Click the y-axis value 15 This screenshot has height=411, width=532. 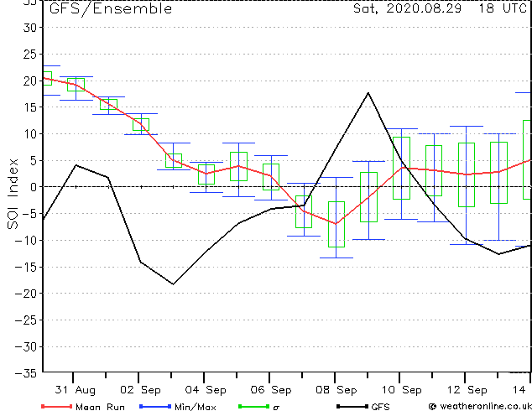point(30,107)
